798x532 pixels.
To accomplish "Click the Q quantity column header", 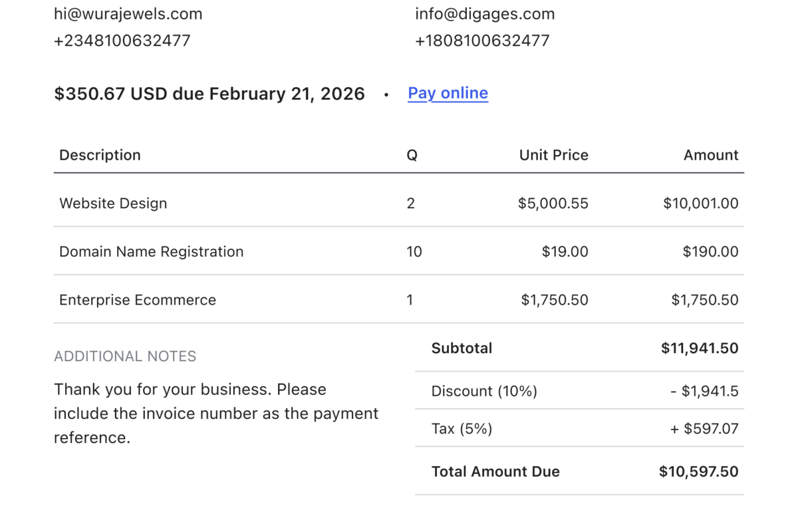I will pos(412,155).
